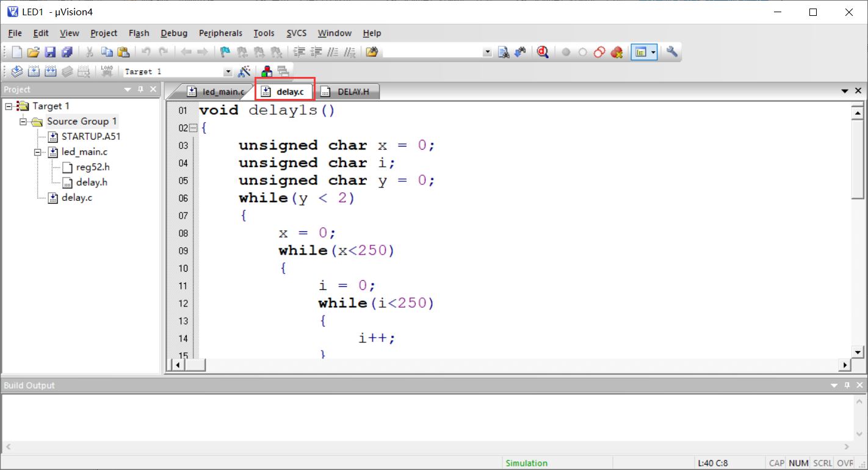Click the Incremental Find icon
Viewport: 868px width, 470px height.
coord(520,52)
